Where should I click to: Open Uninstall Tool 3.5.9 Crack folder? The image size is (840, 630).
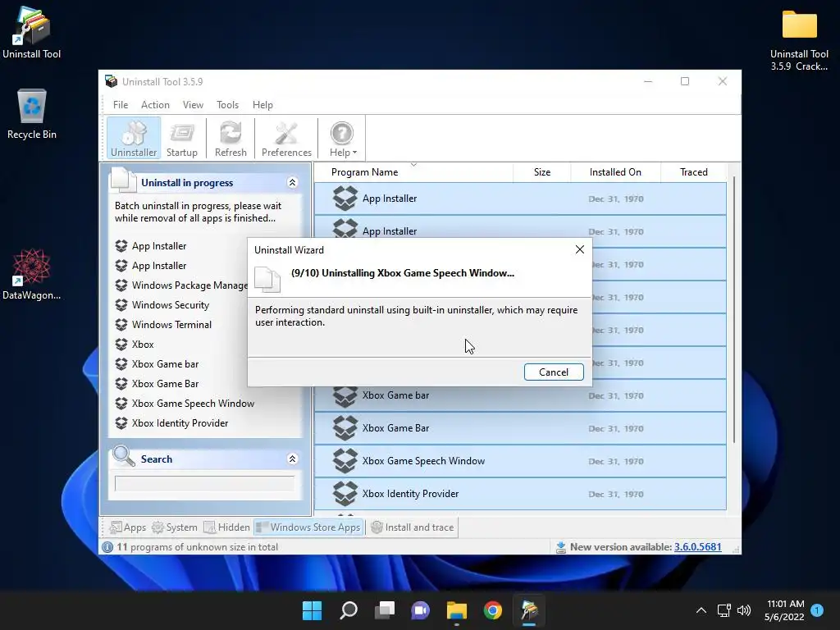pyautogui.click(x=799, y=40)
